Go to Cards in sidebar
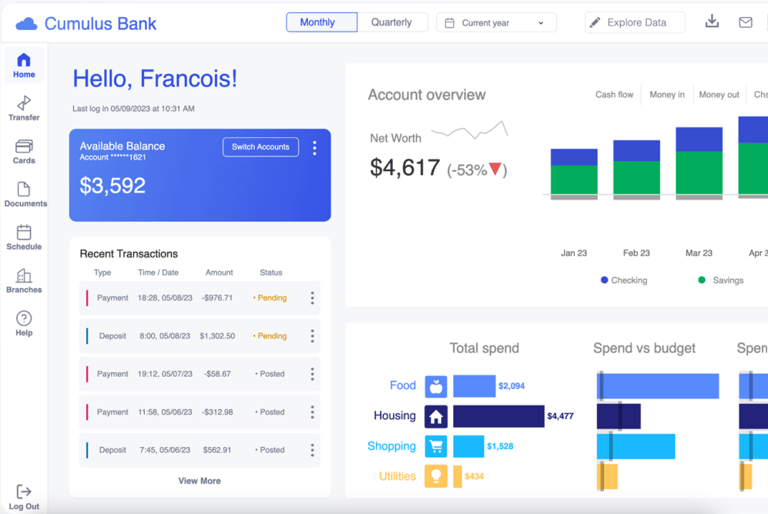768x514 pixels. click(x=24, y=151)
